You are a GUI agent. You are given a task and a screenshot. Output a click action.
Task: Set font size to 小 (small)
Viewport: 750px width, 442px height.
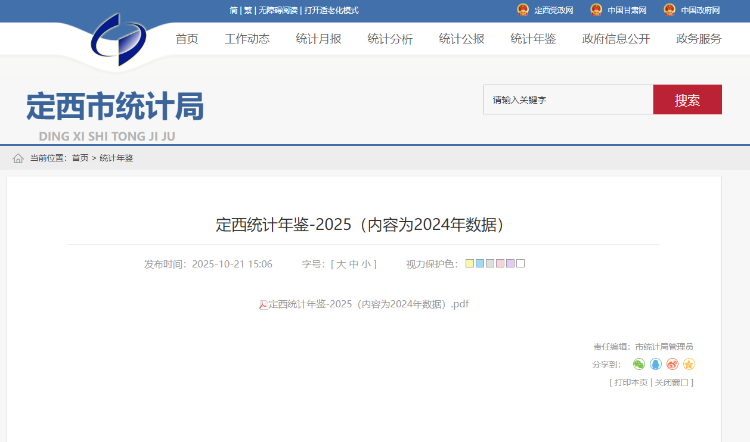[x=366, y=264]
